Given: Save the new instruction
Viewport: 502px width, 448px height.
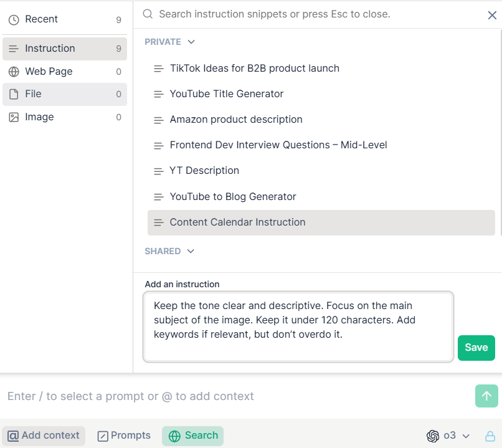Looking at the screenshot, I should tap(476, 348).
